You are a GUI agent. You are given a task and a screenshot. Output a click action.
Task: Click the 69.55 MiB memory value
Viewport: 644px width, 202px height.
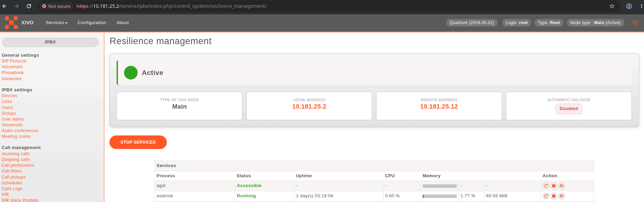(x=497, y=196)
